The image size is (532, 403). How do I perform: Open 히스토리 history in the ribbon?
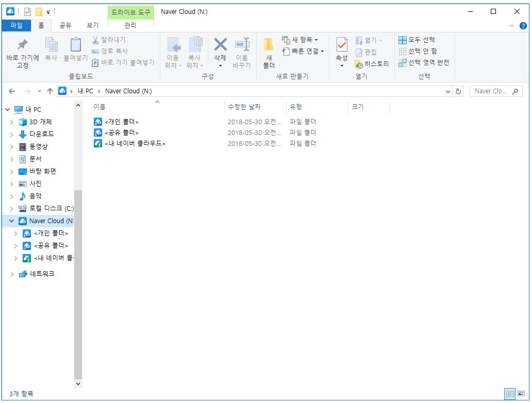pyautogui.click(x=372, y=64)
